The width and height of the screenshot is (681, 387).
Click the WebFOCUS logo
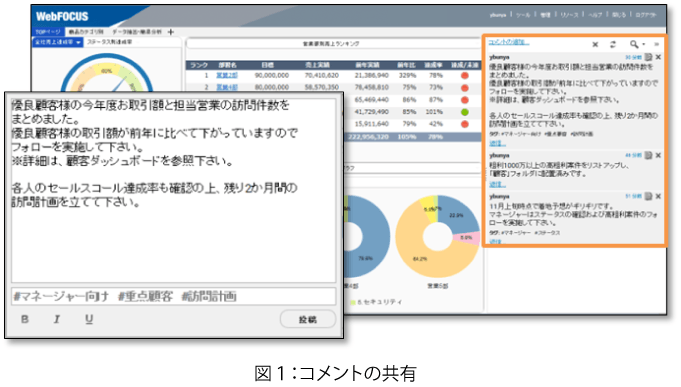click(62, 17)
